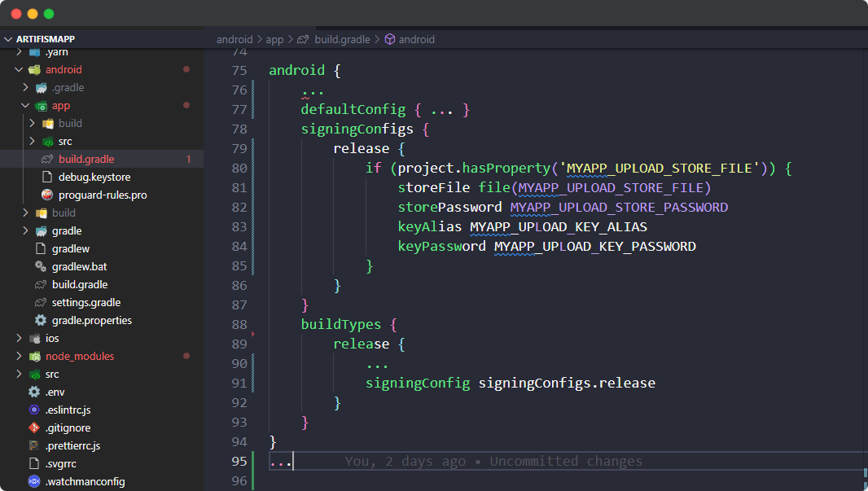Select the app breadcrumb segment
The width and height of the screenshot is (868, 491).
274,39
